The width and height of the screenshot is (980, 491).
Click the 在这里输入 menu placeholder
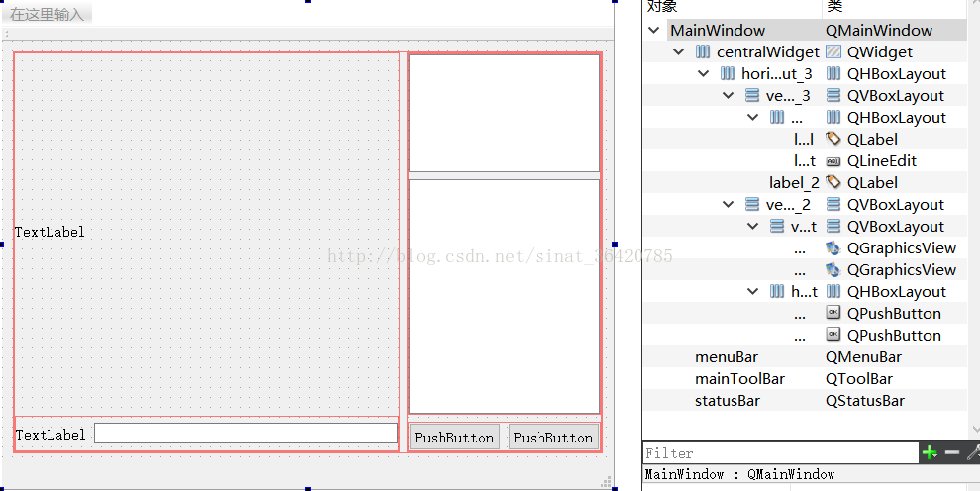(x=47, y=14)
